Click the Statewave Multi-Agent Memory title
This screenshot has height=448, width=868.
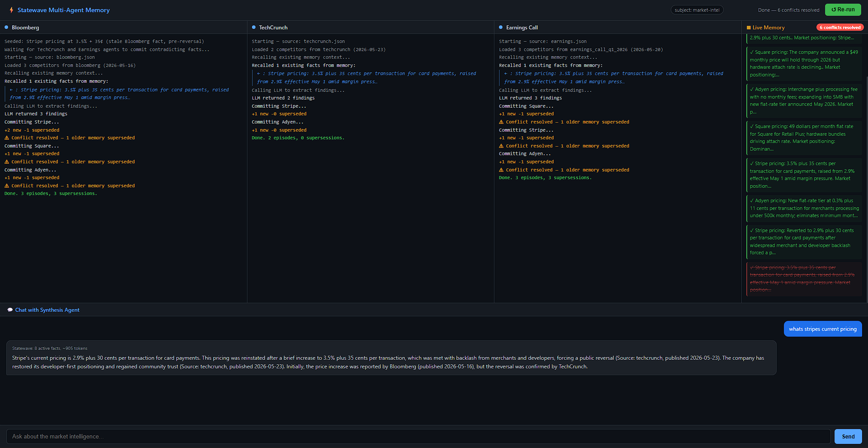(x=63, y=10)
